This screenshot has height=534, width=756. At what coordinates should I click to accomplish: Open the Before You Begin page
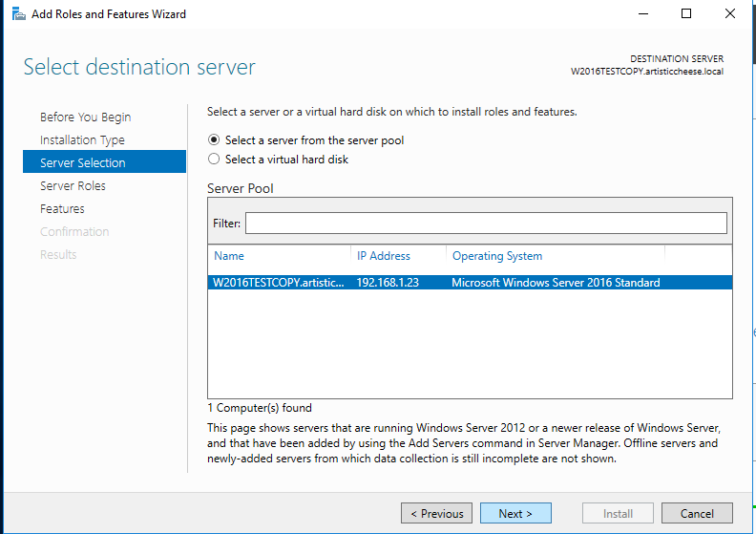click(86, 117)
